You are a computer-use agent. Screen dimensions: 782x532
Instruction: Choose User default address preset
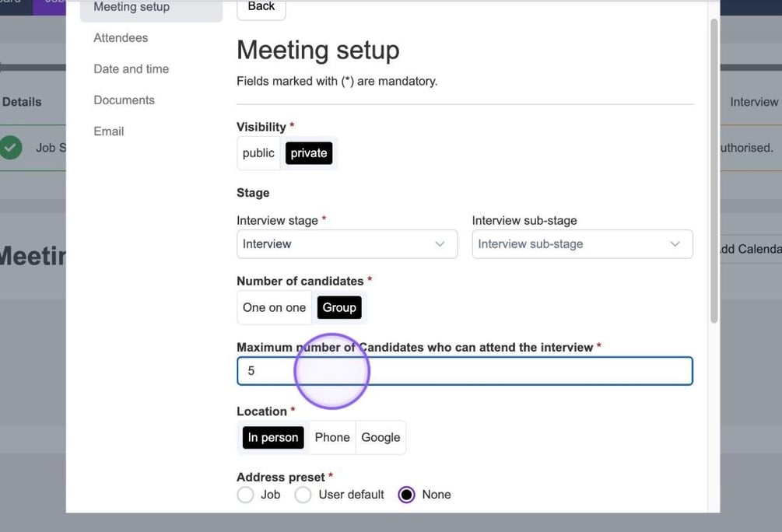click(x=303, y=495)
